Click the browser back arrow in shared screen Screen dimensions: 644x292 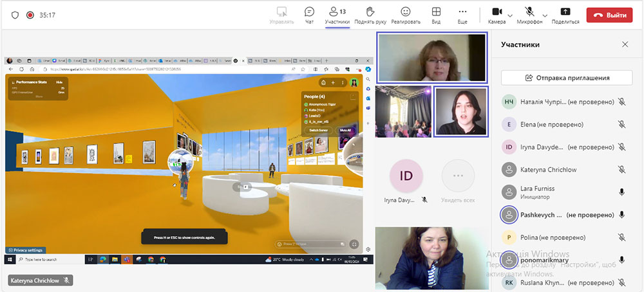tap(11, 69)
